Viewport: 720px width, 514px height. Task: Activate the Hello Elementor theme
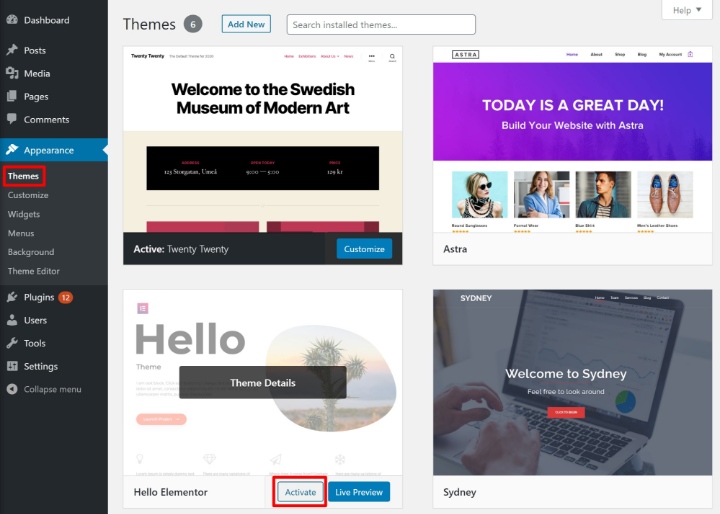[300, 492]
